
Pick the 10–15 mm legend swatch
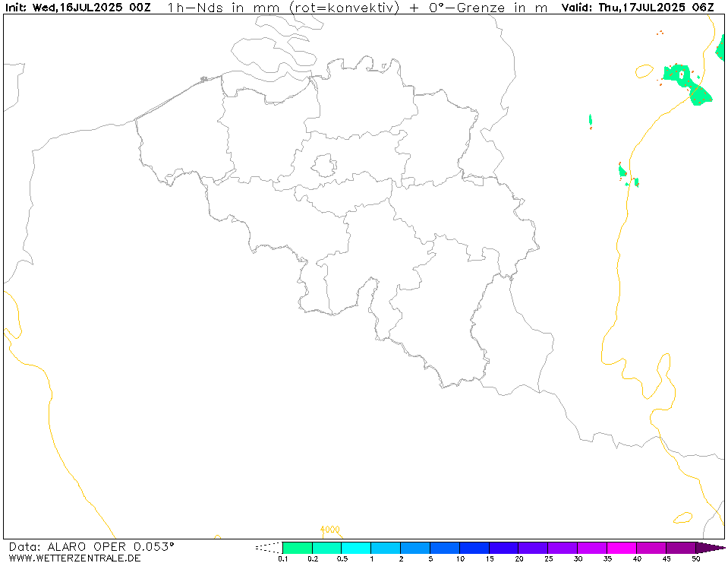coord(474,548)
